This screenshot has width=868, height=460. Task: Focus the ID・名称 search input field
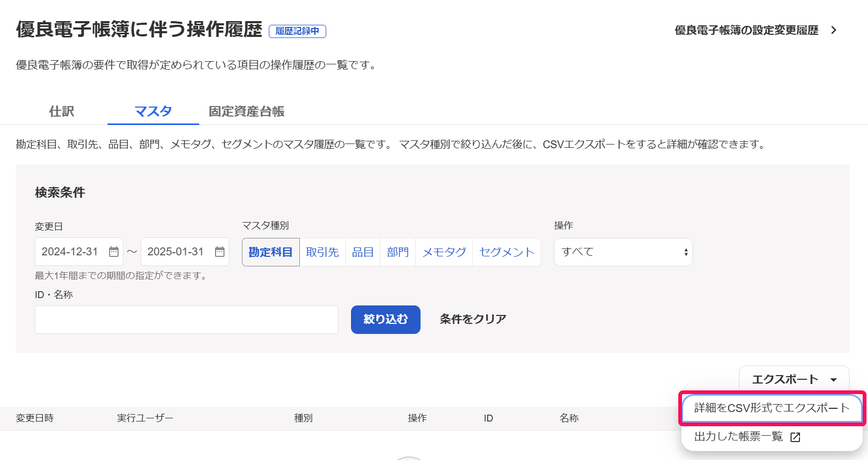[x=187, y=320]
